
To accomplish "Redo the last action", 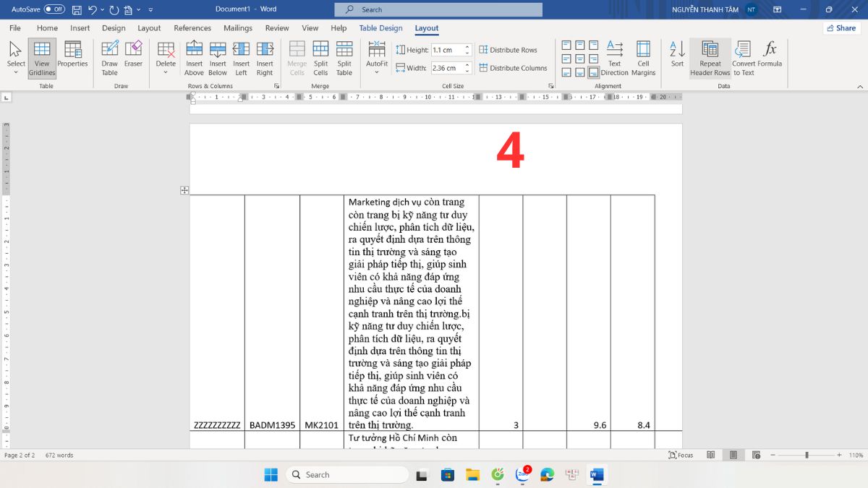I will coord(114,9).
